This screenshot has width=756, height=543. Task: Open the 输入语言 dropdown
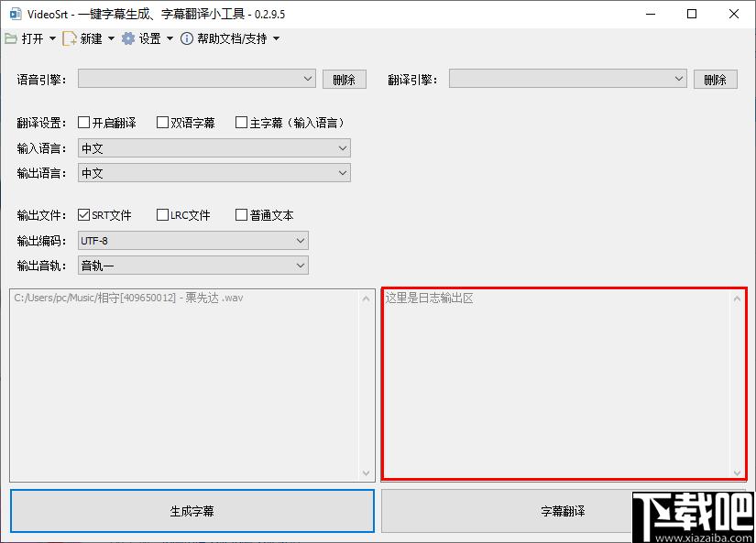214,148
